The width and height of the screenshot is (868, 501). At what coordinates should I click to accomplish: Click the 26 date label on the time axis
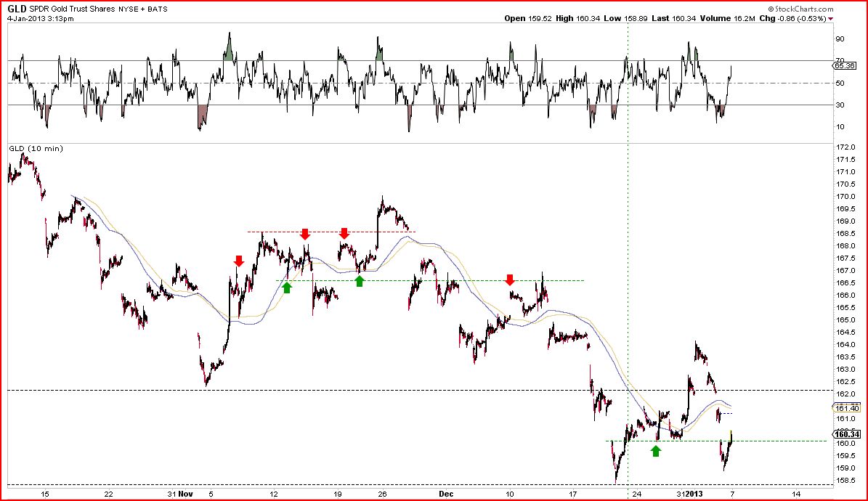coord(382,494)
